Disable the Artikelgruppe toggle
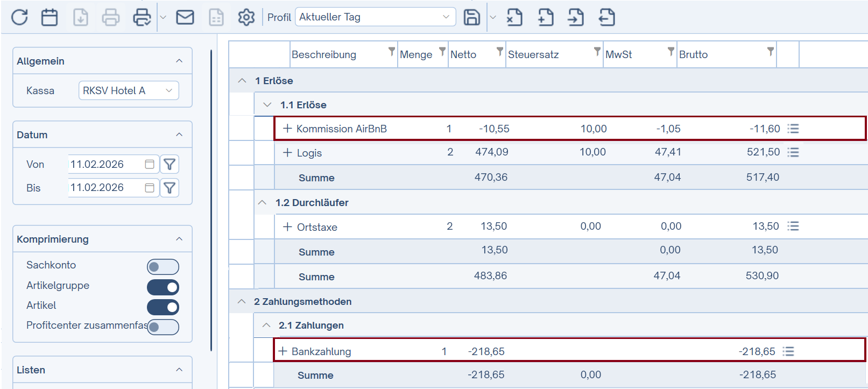Viewport: 868px width, 389px height. point(163,287)
